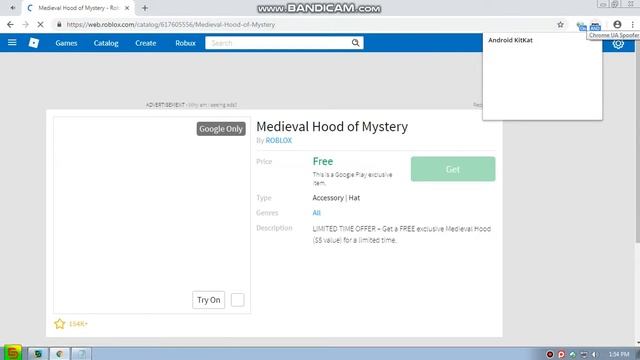Open a new browser tab
Screen dimensions: 640x360
(144, 8)
